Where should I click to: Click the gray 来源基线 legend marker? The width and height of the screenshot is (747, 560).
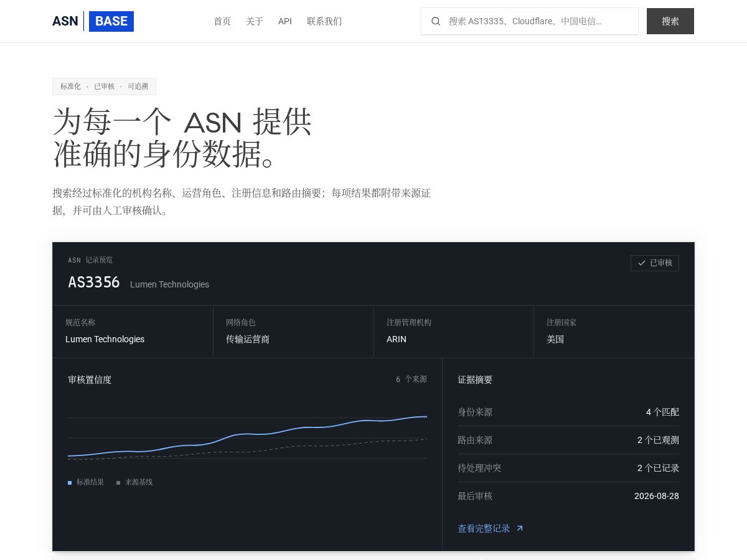coord(118,482)
